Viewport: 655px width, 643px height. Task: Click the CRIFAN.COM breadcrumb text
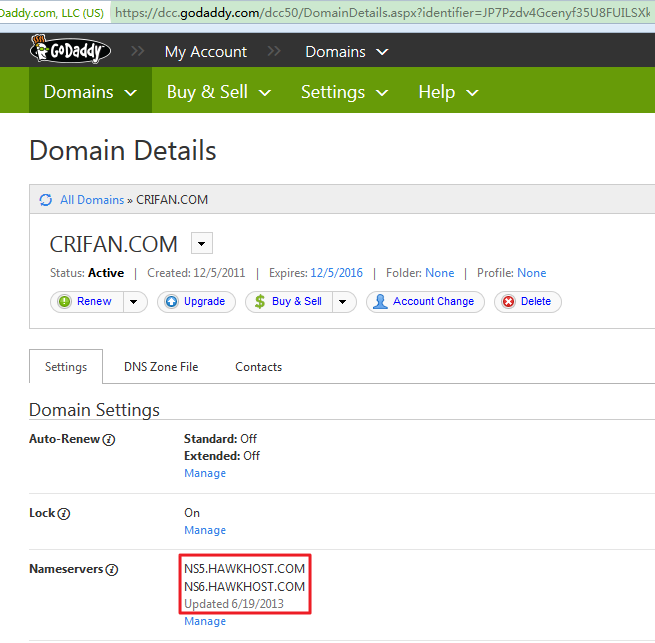[172, 200]
